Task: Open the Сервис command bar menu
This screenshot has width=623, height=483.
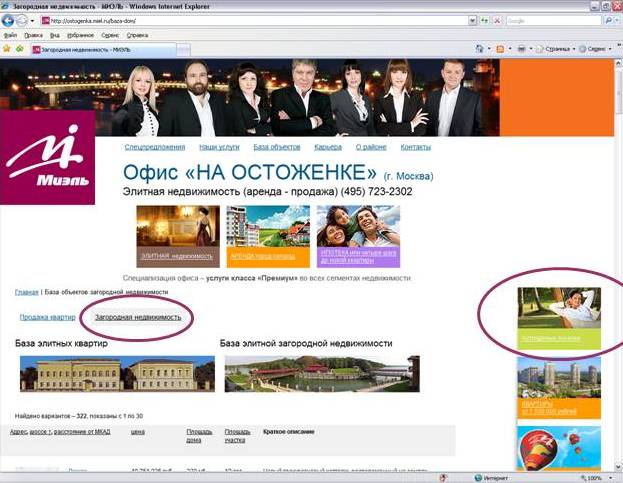Action: point(595,49)
